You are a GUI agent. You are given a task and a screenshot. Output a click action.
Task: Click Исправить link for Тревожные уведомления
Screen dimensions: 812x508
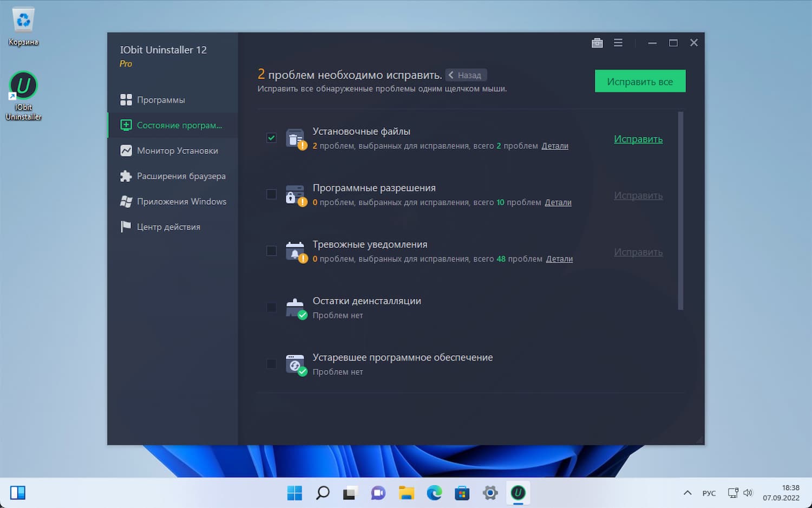[x=638, y=252]
